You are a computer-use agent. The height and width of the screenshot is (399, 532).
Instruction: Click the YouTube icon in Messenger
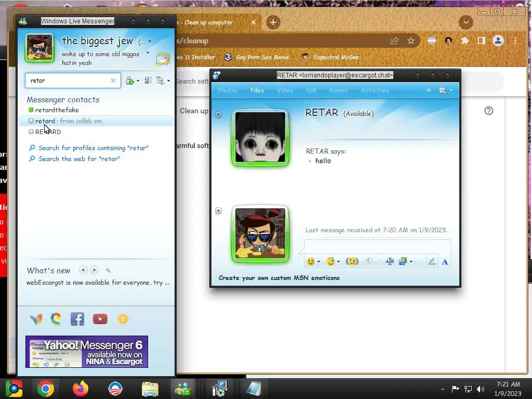tap(100, 319)
